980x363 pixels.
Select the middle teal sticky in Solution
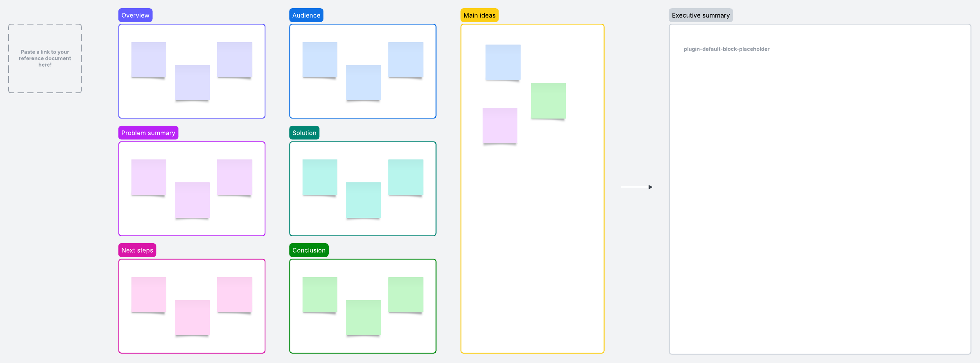click(x=363, y=200)
